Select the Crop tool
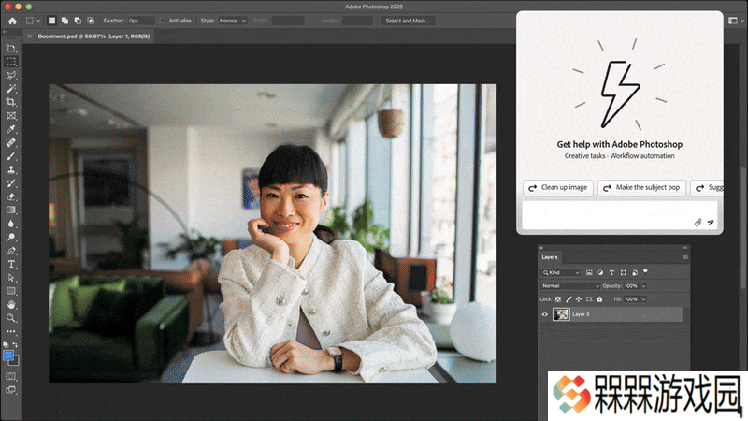Screen dimensions: 748x421 [11, 102]
